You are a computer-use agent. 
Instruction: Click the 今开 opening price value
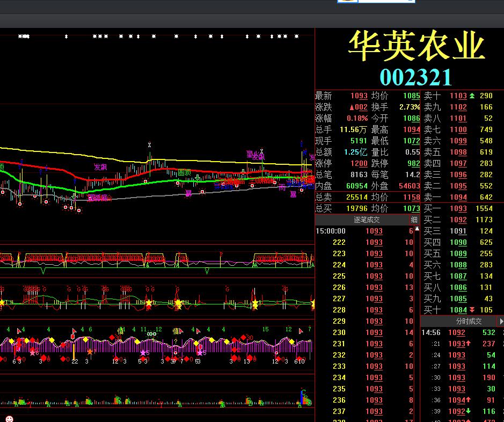coord(412,118)
